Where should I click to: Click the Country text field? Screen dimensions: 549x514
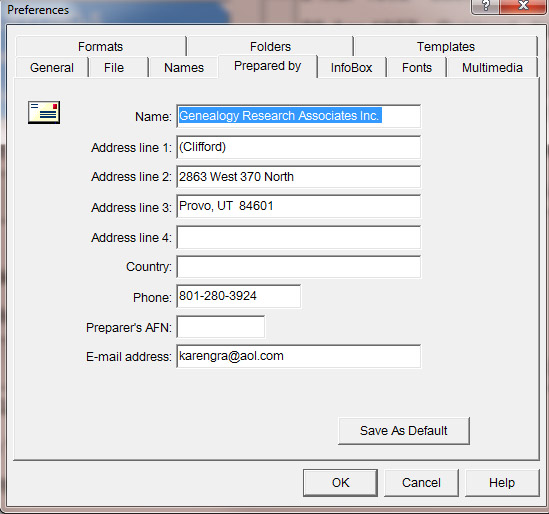(299, 267)
